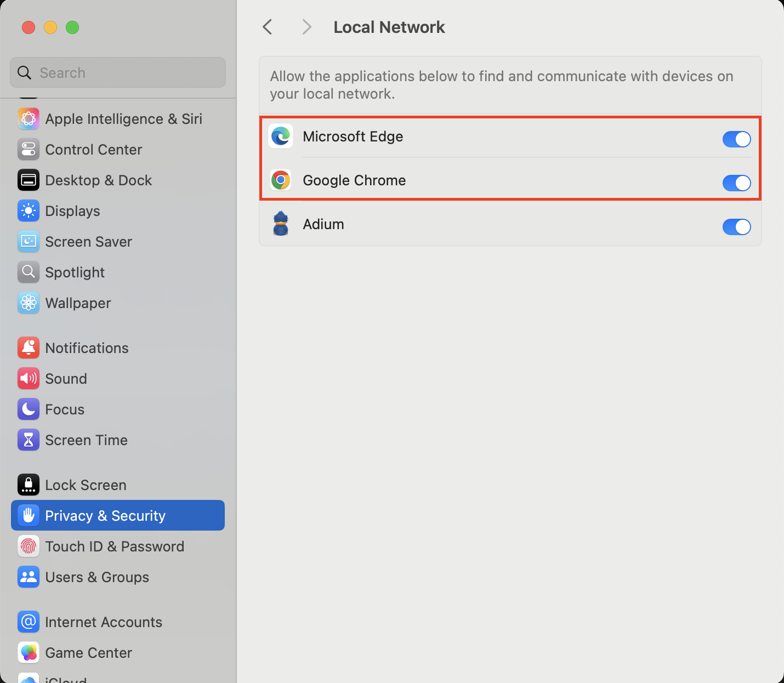Image resolution: width=784 pixels, height=683 pixels.
Task: Click the Google Chrome app icon
Action: coord(281,180)
